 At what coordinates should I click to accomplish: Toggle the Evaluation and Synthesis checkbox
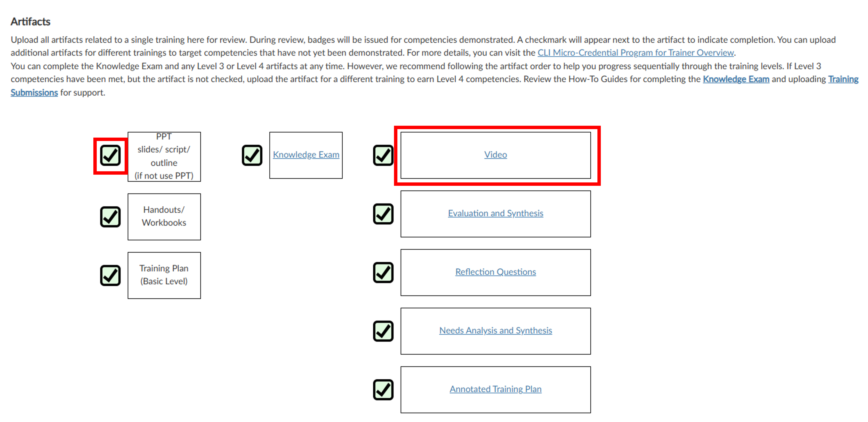coord(383,214)
